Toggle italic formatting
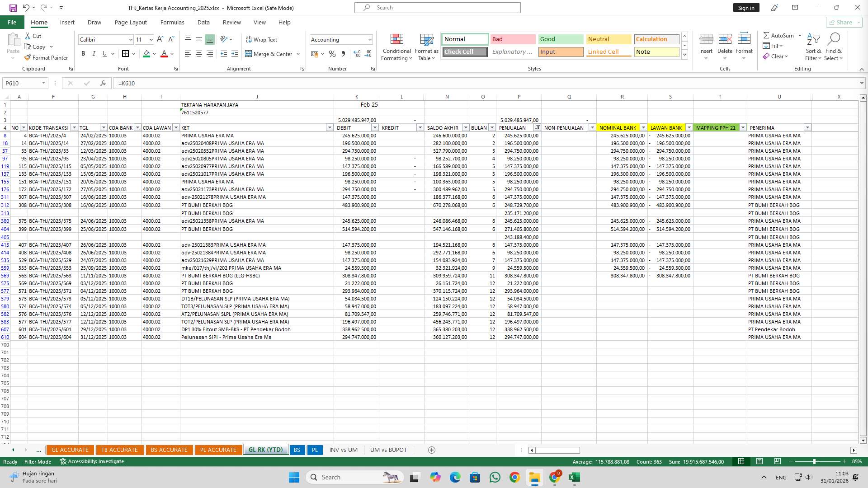 click(94, 54)
